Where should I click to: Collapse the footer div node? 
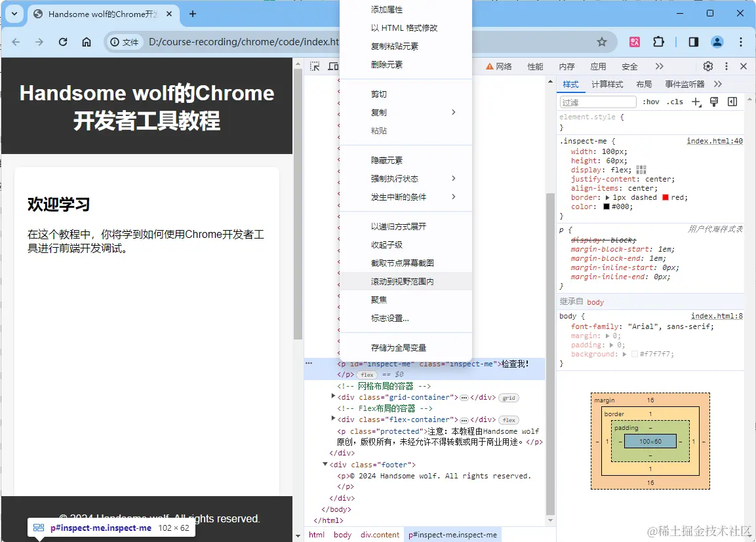325,464
